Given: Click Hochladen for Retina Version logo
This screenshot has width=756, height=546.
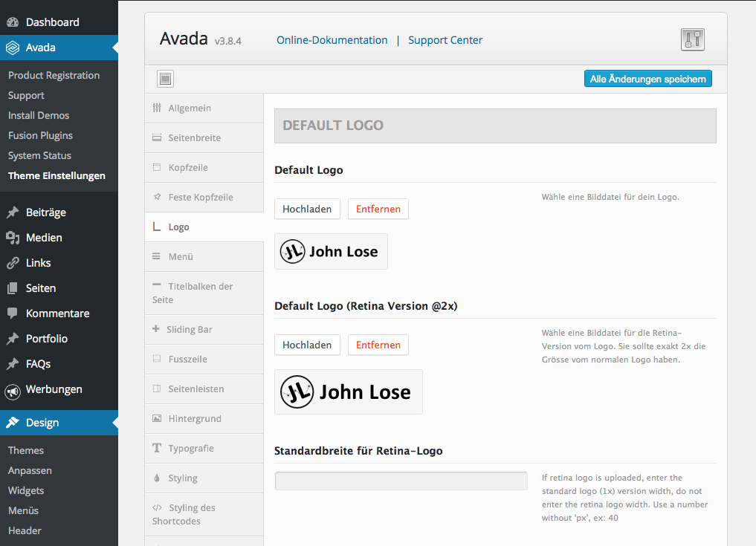Looking at the screenshot, I should pyautogui.click(x=307, y=345).
